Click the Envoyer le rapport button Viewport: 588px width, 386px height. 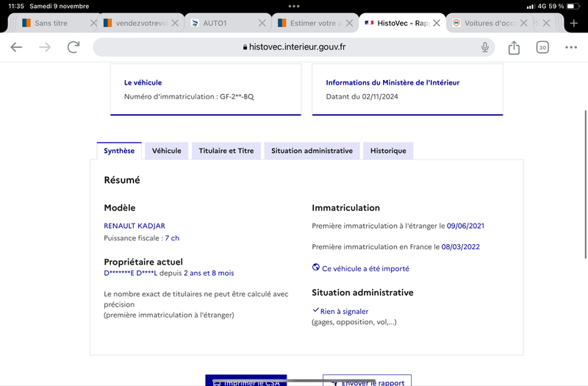(367, 380)
